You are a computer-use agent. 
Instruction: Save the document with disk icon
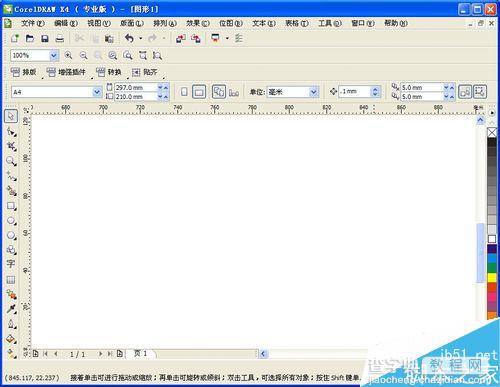tap(45, 38)
